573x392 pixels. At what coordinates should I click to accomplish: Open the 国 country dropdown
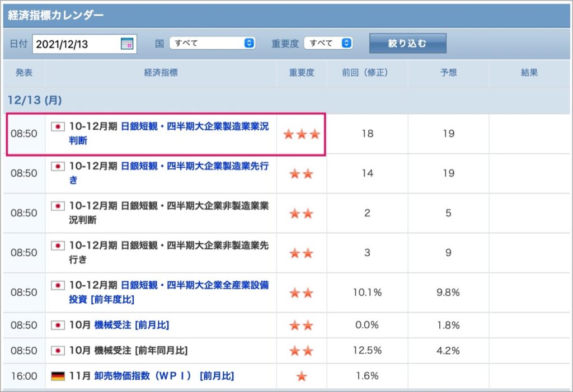[x=212, y=43]
